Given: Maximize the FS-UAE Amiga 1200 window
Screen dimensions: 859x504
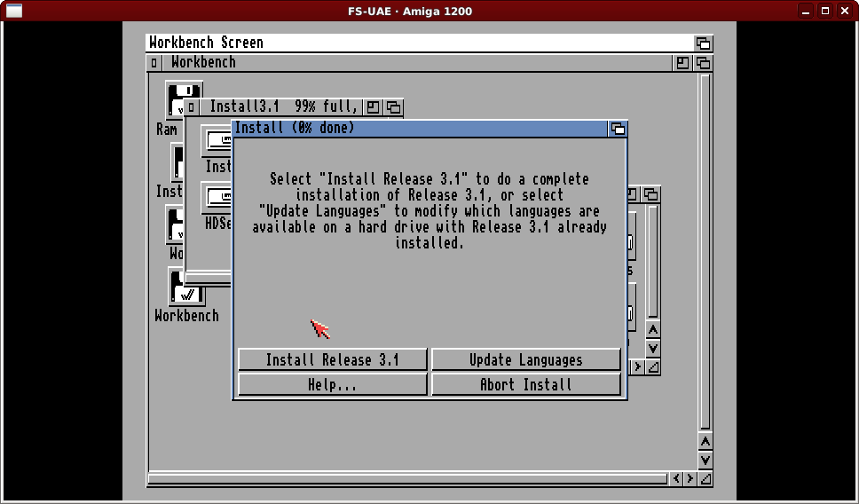Looking at the screenshot, I should click(825, 11).
